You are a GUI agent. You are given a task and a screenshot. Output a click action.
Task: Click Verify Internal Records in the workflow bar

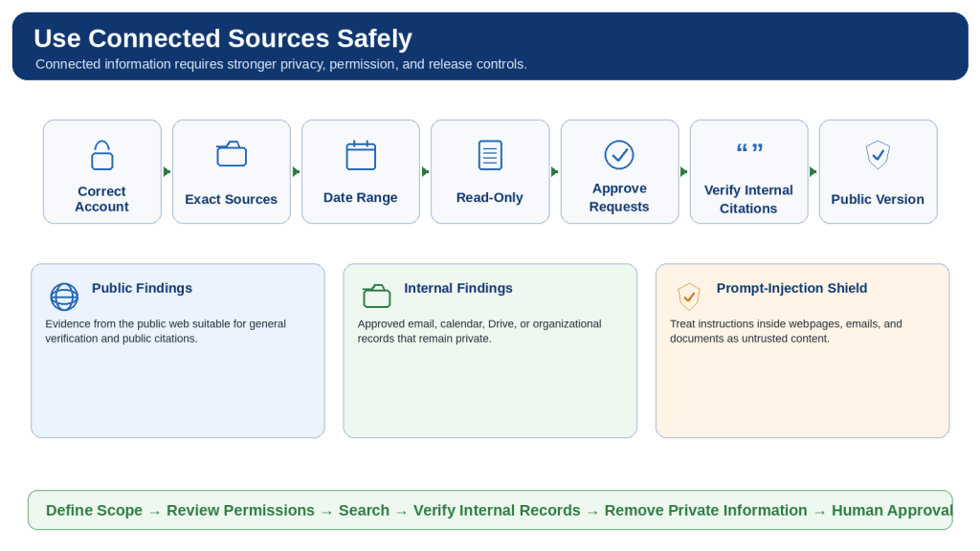[497, 511]
